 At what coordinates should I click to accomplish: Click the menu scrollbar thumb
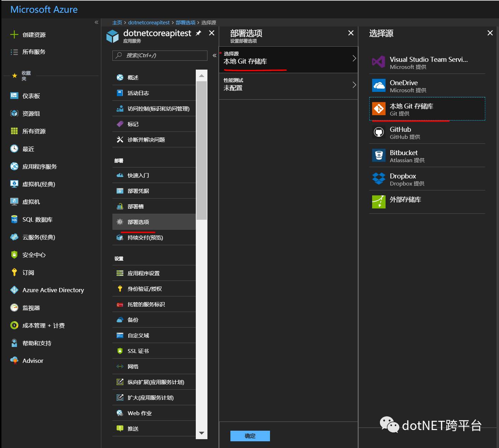pos(201,151)
